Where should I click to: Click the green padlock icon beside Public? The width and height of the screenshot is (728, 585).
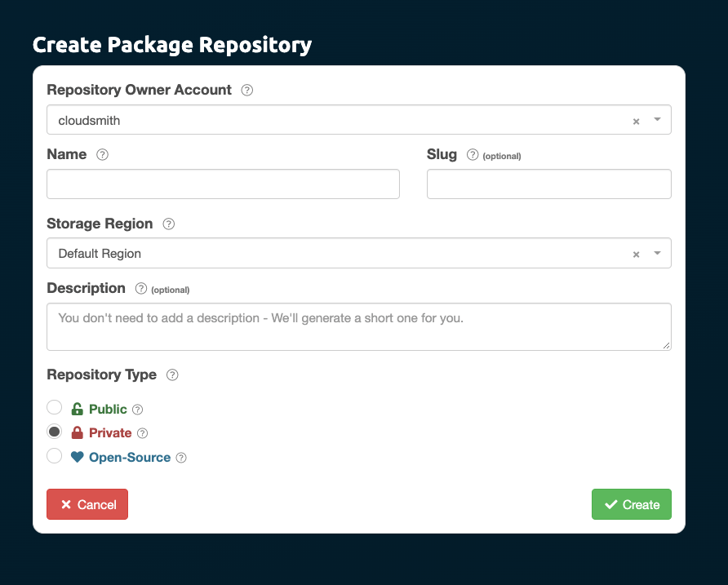coord(78,408)
